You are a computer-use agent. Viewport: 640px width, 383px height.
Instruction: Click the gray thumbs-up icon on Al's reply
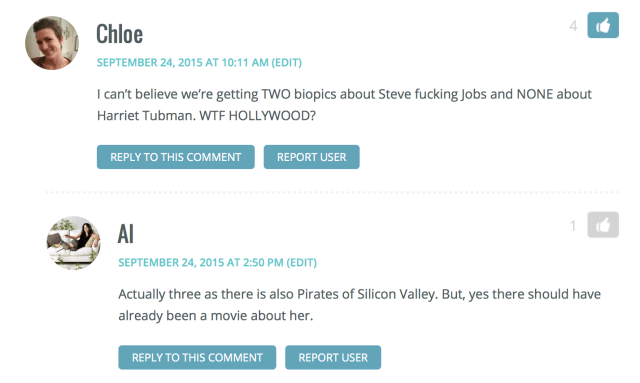(603, 225)
